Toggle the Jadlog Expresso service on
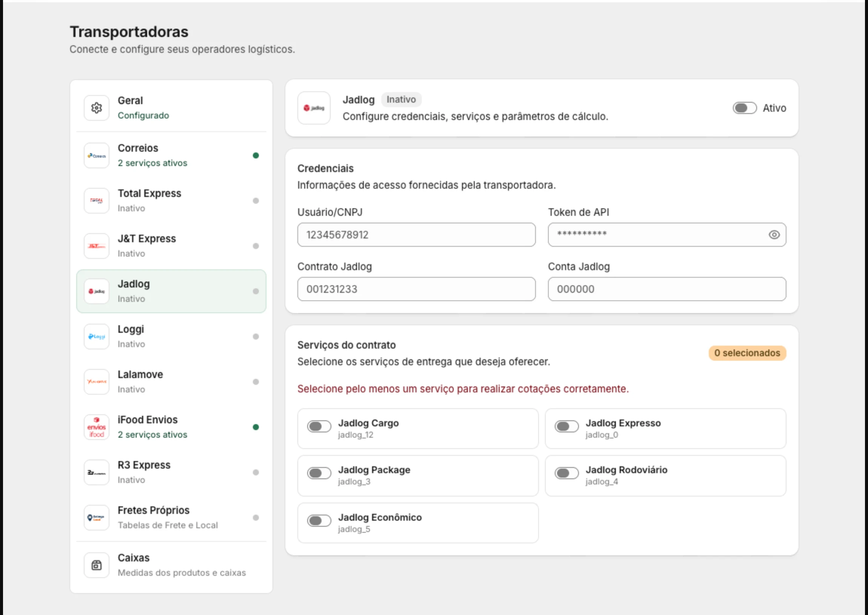The height and width of the screenshot is (615, 868). (x=566, y=427)
